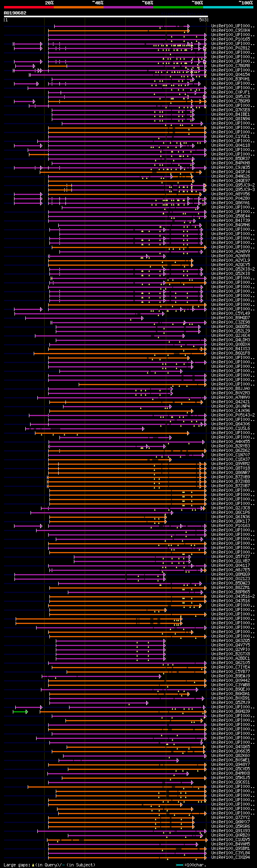257x868 pixels.
Task: Click the UniRef100_C1USL6 label
Action: point(230,428)
